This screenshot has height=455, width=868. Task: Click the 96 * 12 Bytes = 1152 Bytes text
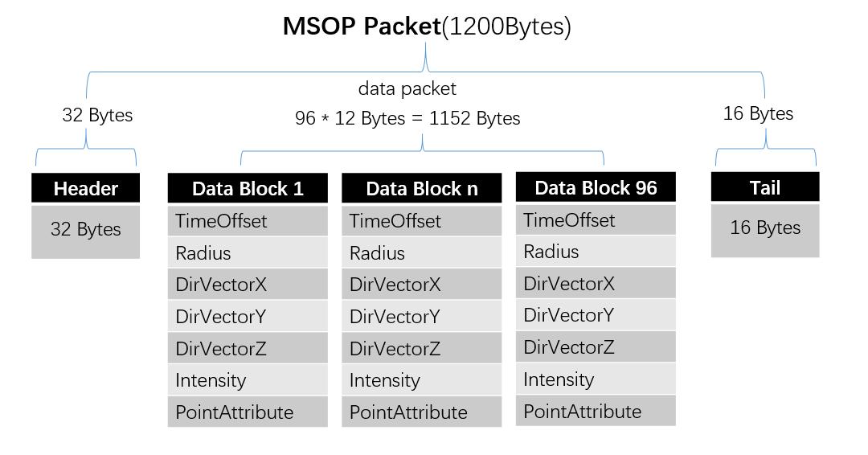pos(407,118)
